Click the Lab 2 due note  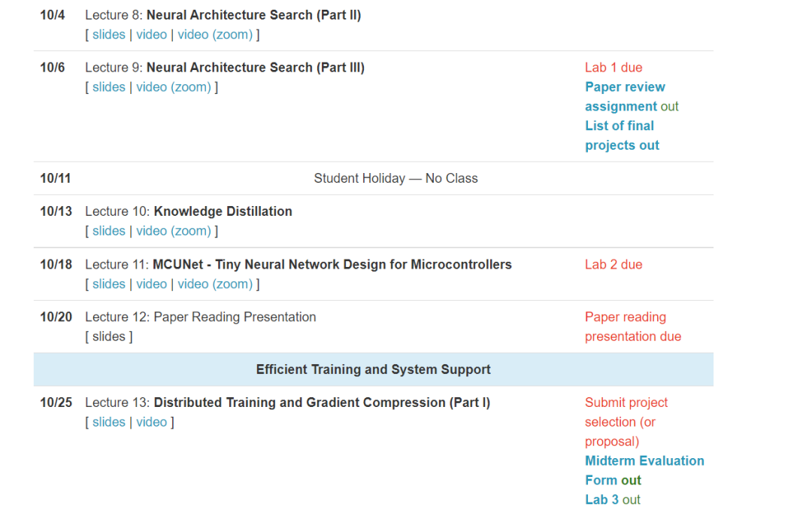point(614,265)
